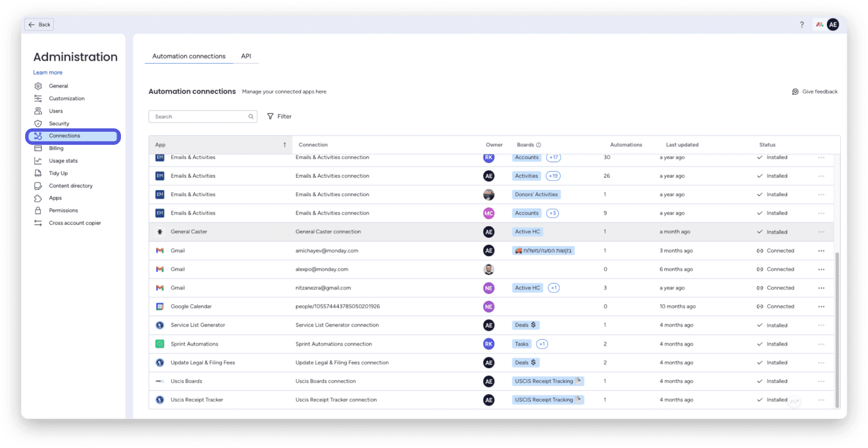Image resolution: width=868 pixels, height=448 pixels.
Task: Open more options for amichayev Gmail connection
Action: [821, 251]
